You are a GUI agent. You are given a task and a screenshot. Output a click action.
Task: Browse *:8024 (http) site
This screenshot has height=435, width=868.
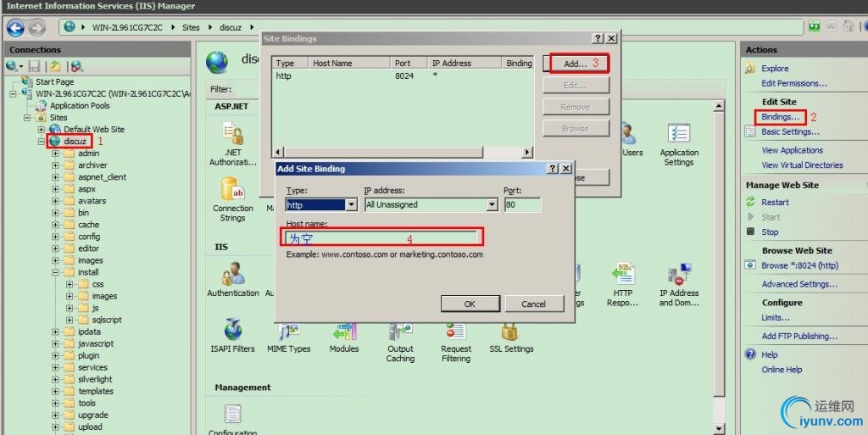(799, 265)
